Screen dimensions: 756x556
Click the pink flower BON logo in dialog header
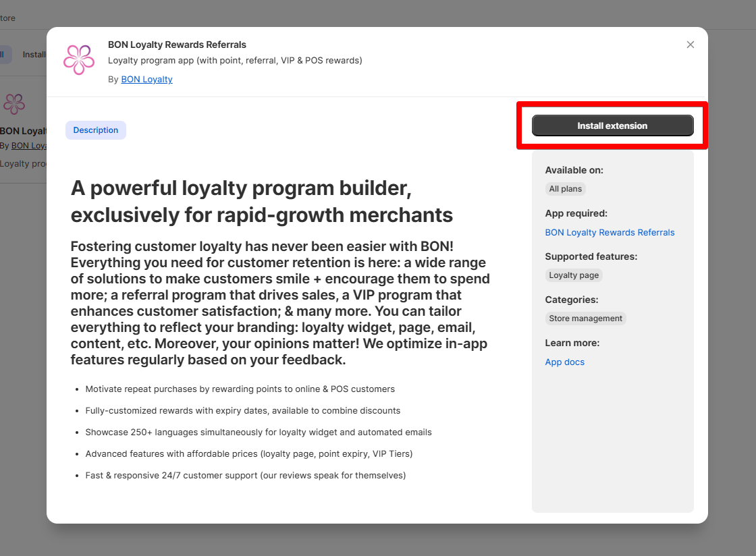click(x=79, y=60)
